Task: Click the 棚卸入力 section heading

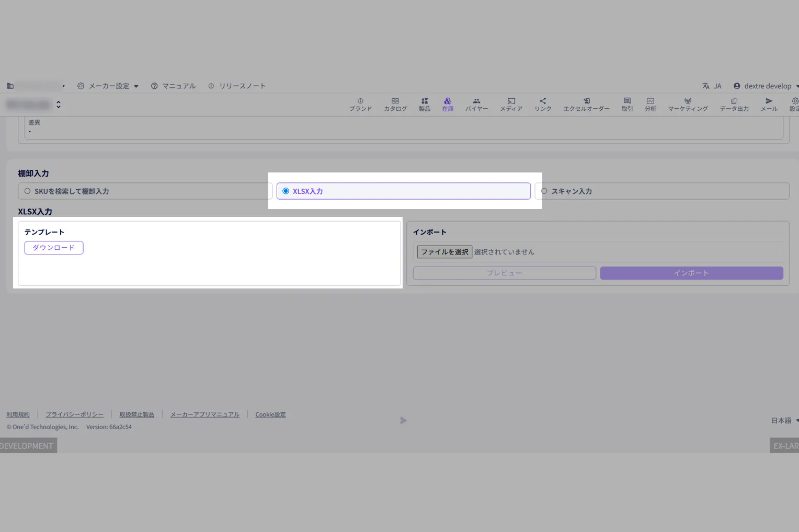Action: [33, 174]
